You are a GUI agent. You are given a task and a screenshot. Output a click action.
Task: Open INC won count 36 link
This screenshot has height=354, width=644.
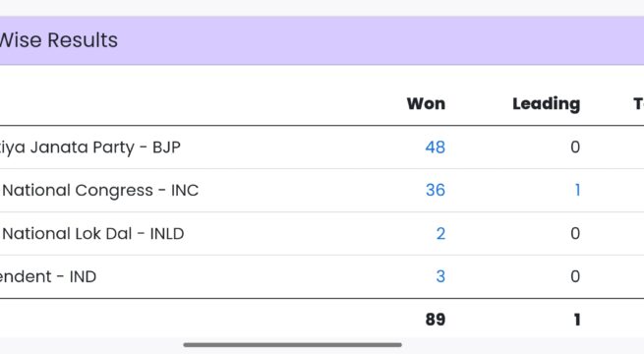pyautogui.click(x=435, y=190)
